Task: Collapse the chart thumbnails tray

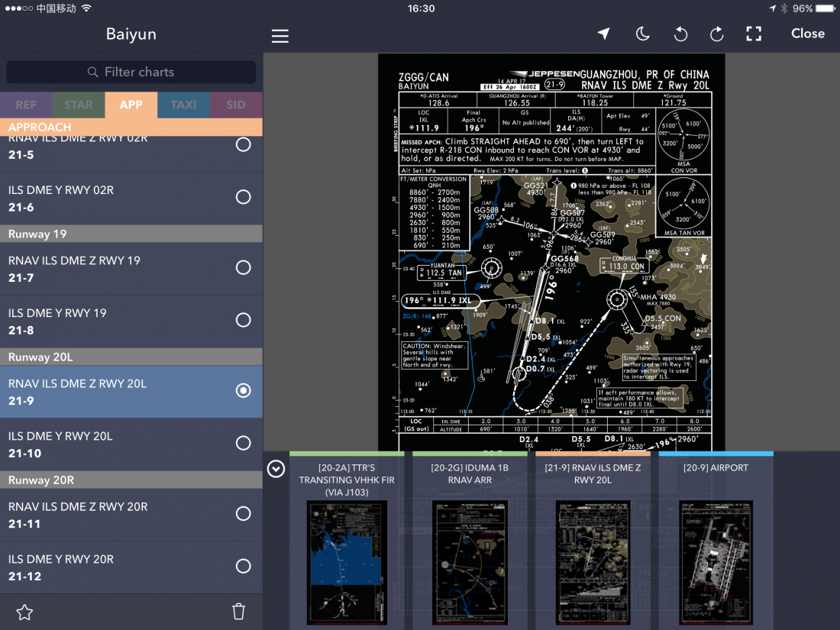Action: [276, 469]
